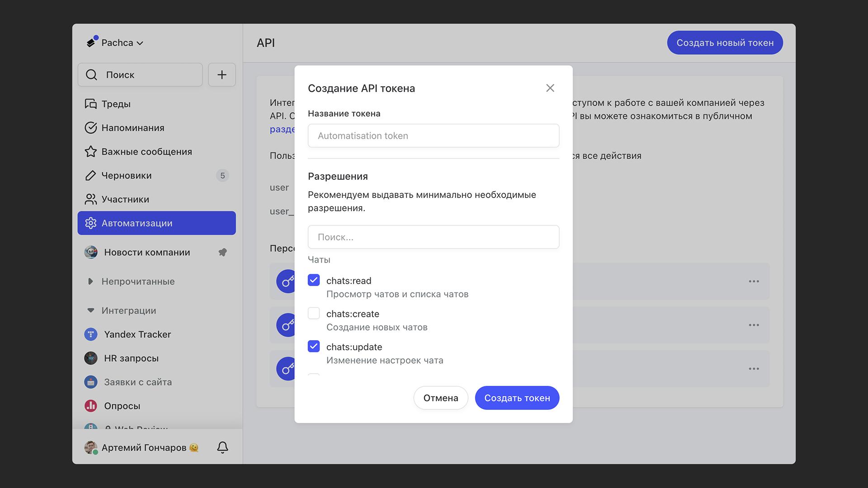
Task: Open the Yandex Tracker integration
Action: 137,334
